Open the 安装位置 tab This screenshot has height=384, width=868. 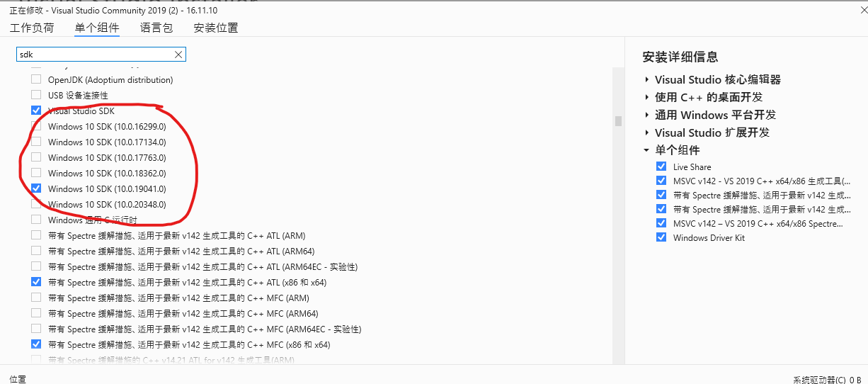pos(216,28)
